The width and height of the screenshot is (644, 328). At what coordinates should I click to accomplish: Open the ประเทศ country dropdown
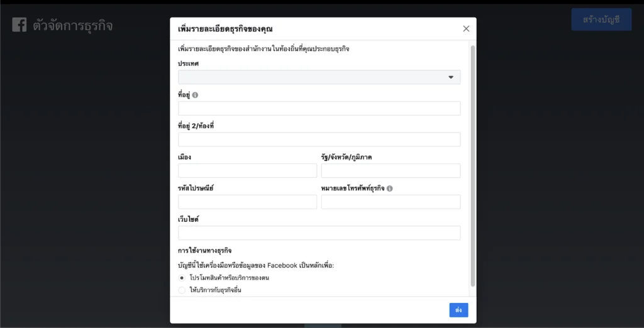pos(319,77)
